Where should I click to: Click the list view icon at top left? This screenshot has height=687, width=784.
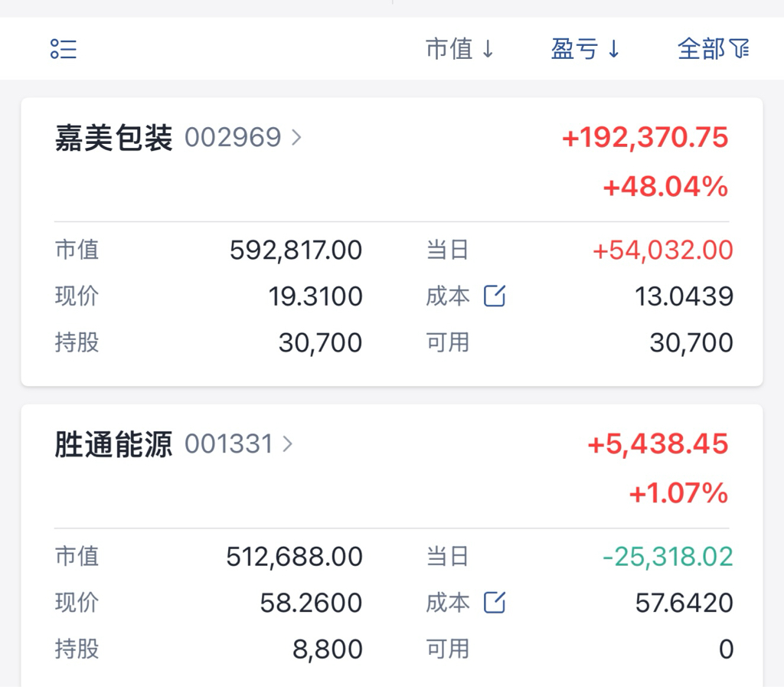click(64, 49)
